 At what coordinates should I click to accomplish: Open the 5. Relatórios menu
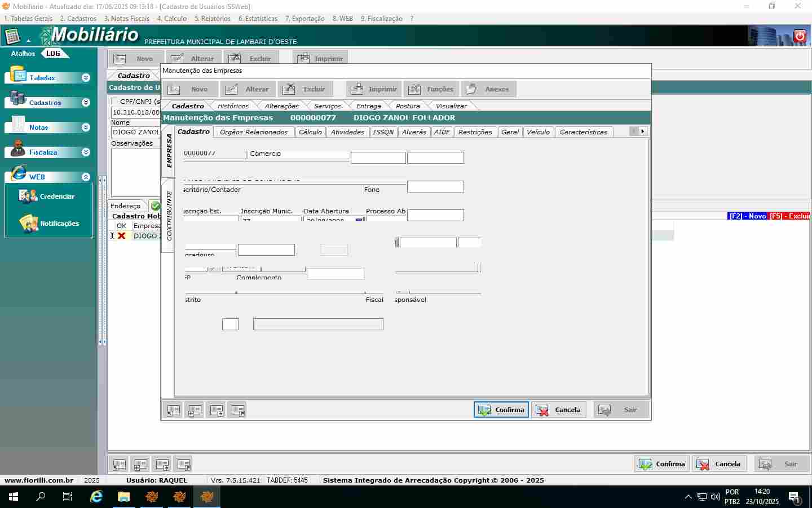coord(212,19)
